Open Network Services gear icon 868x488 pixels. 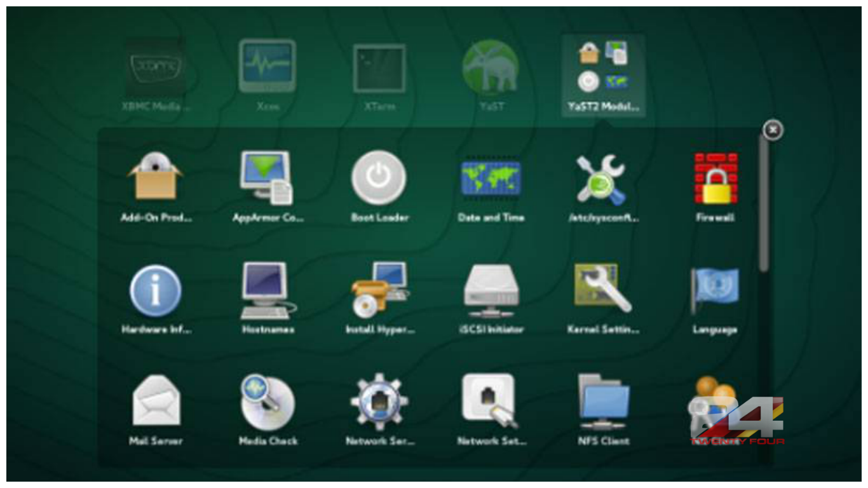pyautogui.click(x=379, y=402)
